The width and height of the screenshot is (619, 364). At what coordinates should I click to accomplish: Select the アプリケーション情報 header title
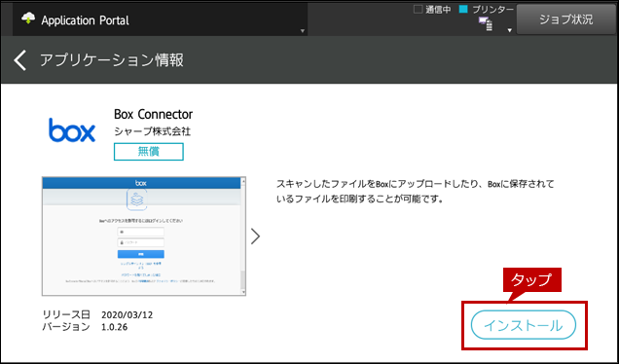pos(112,60)
